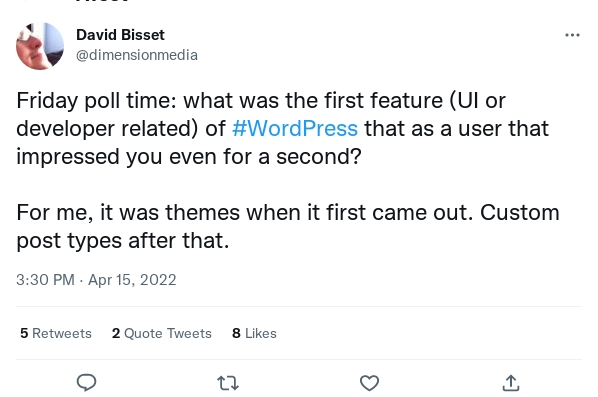This screenshot has width=598, height=397.
Task: Retweet this post using the arrows icon
Action: point(228,383)
